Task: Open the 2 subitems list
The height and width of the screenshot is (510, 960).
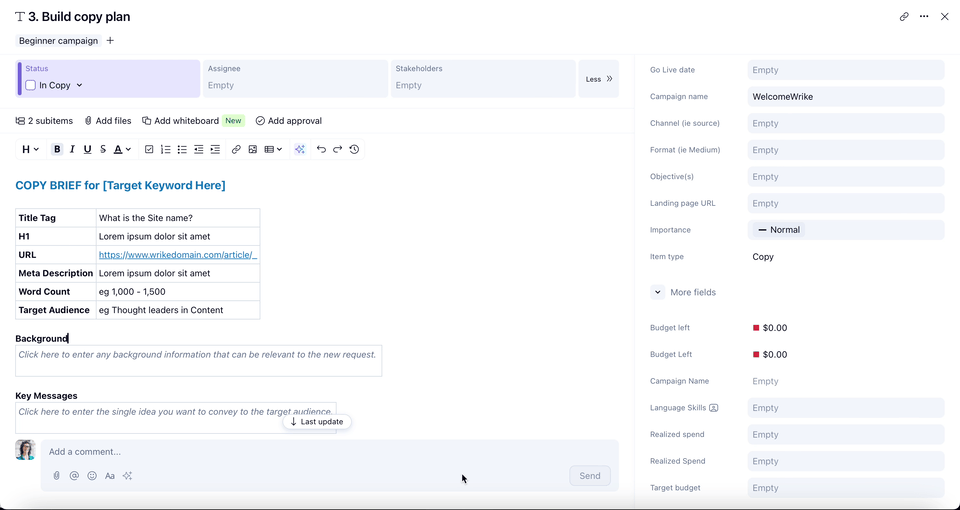Action: pos(44,121)
